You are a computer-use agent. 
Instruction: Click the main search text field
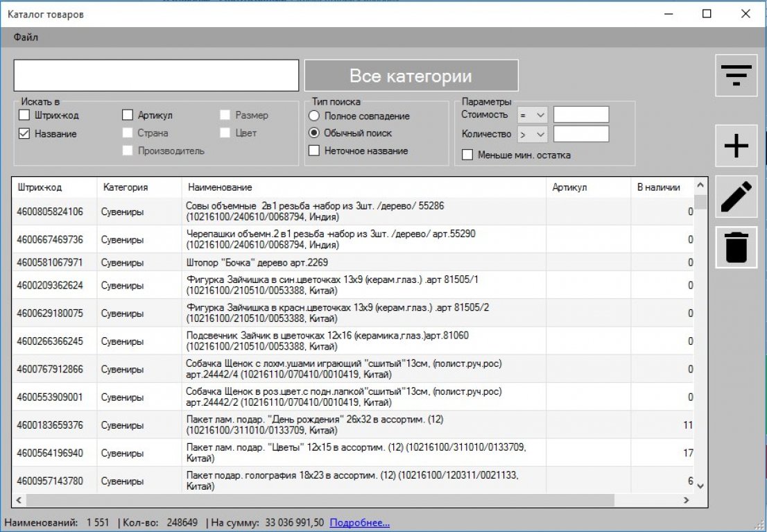pyautogui.click(x=156, y=76)
